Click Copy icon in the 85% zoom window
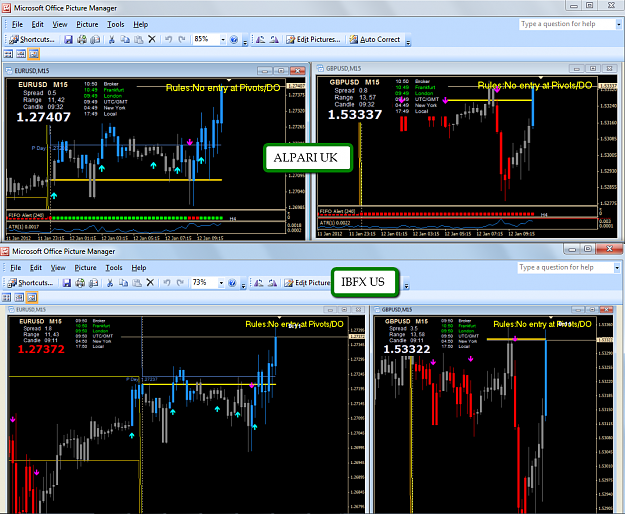The width and height of the screenshot is (625, 514). pos(125,39)
